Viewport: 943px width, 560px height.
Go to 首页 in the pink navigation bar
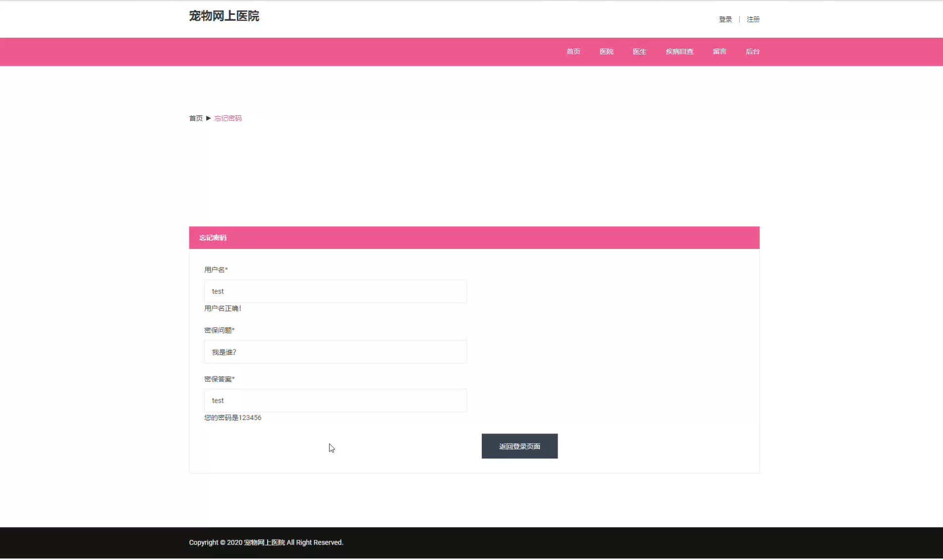coord(573,51)
